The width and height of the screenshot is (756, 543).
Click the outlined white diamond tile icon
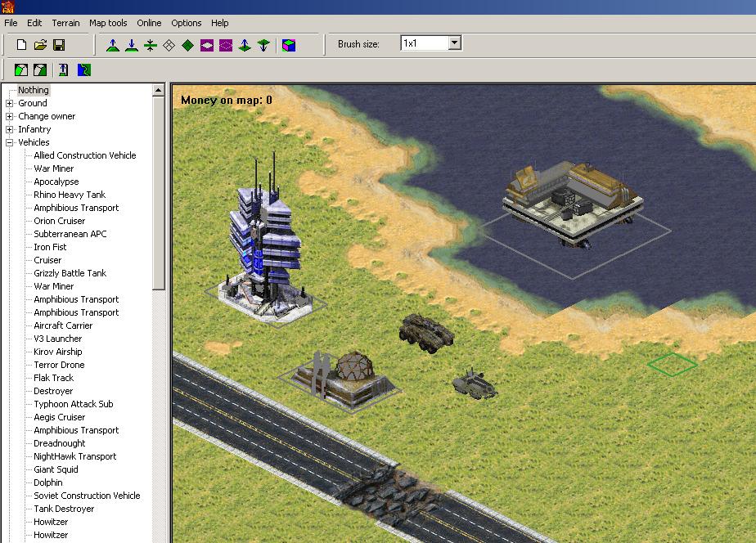click(x=169, y=45)
